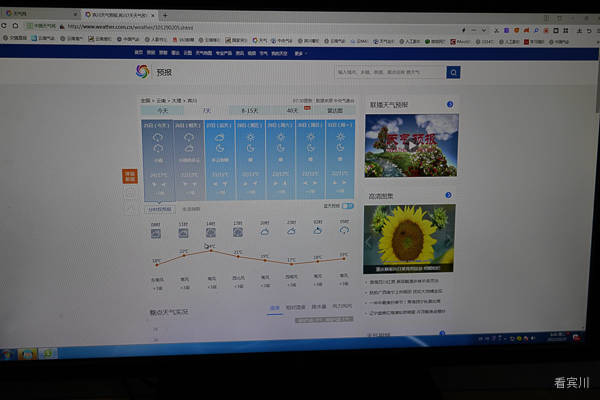Open 天气地图 in the navigation bar
Image resolution: width=600 pixels, height=400 pixels.
click(x=204, y=53)
